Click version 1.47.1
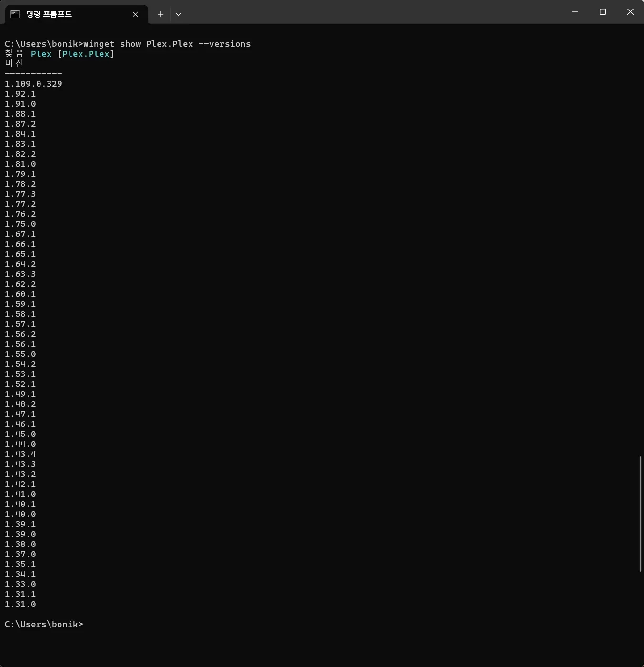Image resolution: width=644 pixels, height=667 pixels. click(20, 414)
